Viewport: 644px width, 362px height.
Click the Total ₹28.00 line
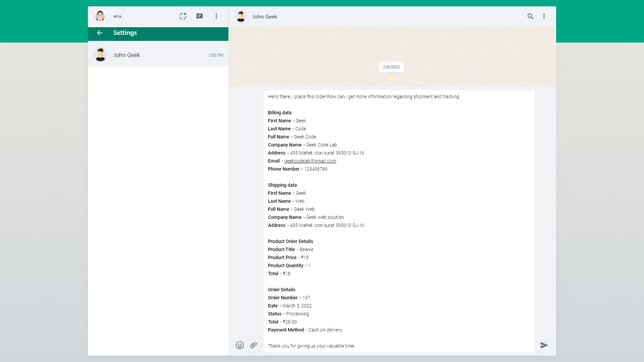pyautogui.click(x=282, y=322)
